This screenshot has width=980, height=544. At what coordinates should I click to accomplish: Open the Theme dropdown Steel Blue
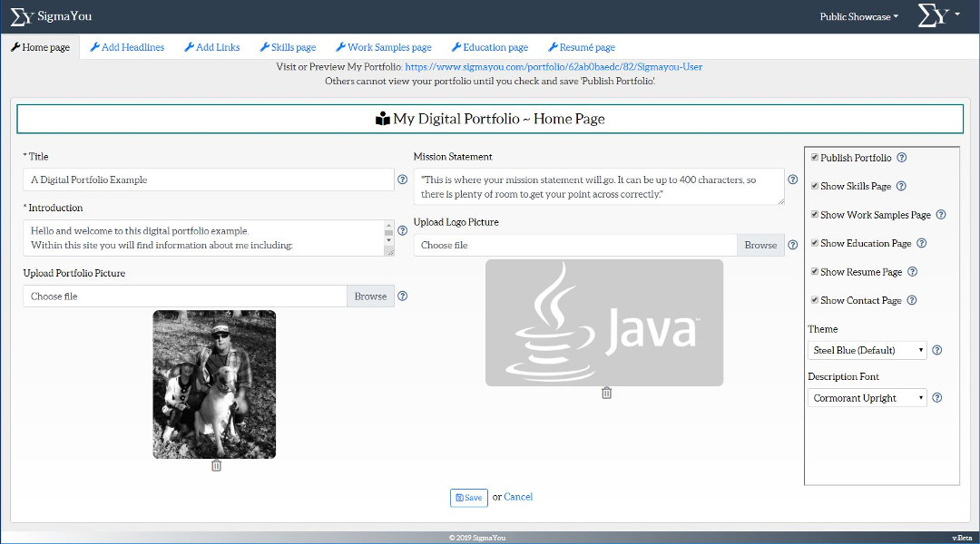867,350
